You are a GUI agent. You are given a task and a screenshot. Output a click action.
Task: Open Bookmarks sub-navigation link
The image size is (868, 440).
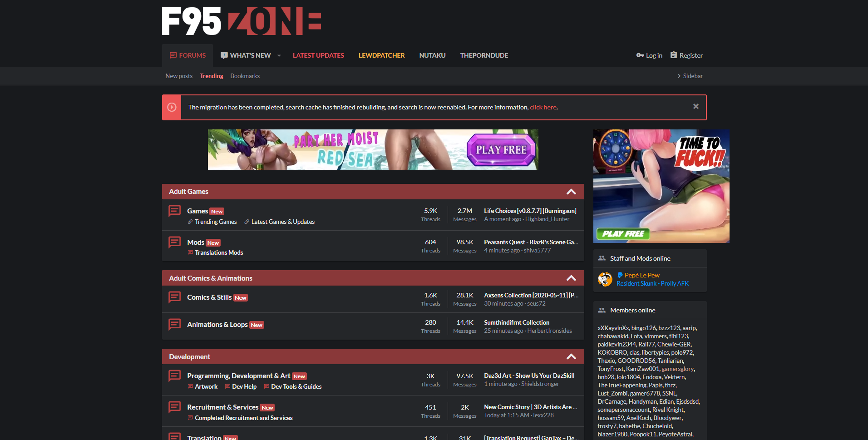tap(245, 76)
